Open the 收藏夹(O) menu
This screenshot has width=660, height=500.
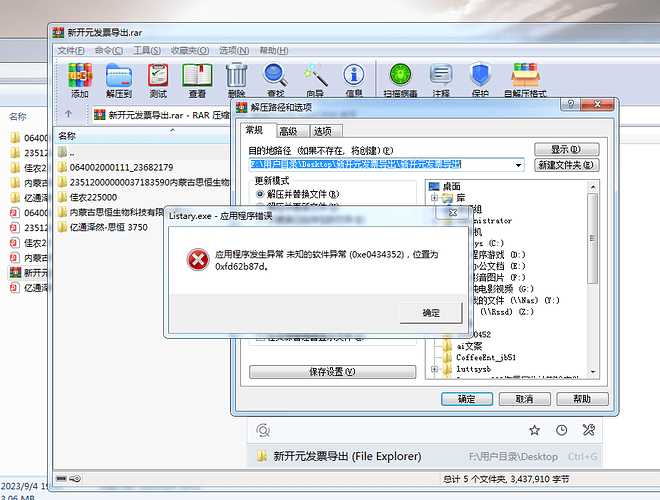190,51
